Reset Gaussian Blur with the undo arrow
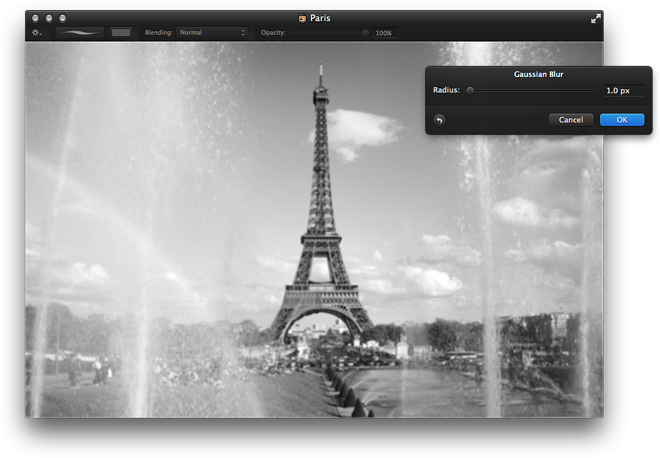 [439, 120]
